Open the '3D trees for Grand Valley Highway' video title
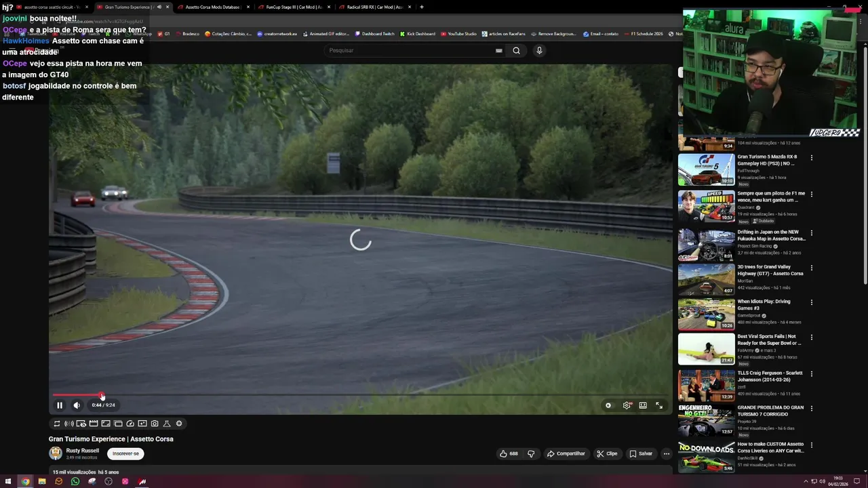Screen dimensions: 868x488 tap(770, 270)
